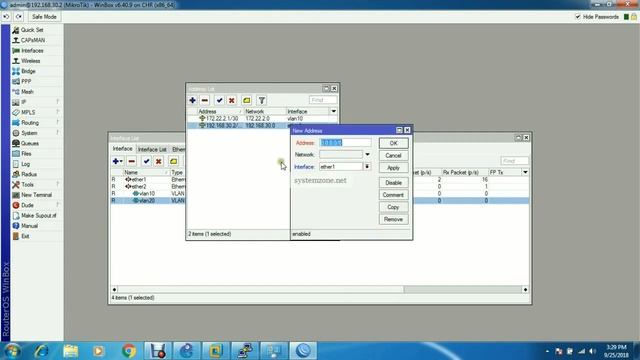
Task: Click the redo arrow in the top toolbar
Action: (x=19, y=17)
